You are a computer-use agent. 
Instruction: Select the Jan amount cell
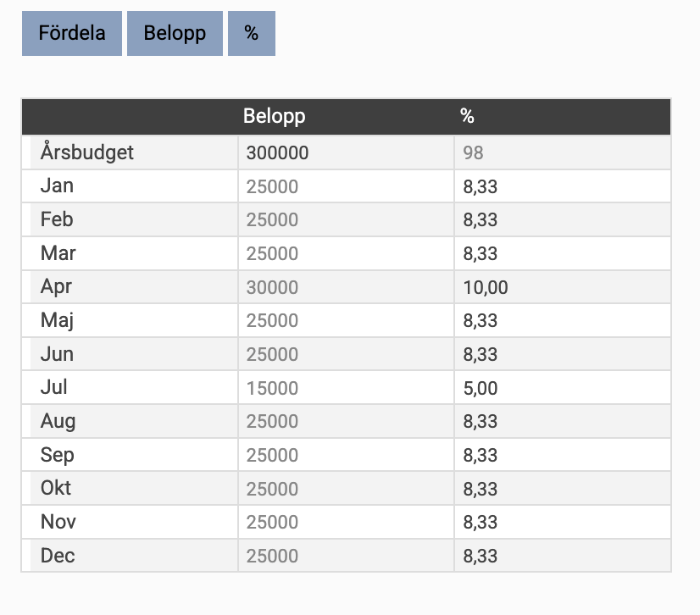[x=346, y=186]
